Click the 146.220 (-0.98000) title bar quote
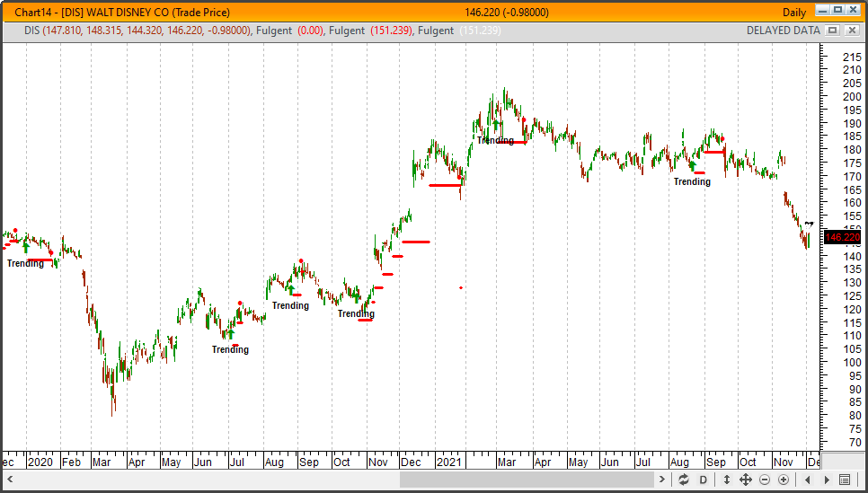 (x=507, y=13)
